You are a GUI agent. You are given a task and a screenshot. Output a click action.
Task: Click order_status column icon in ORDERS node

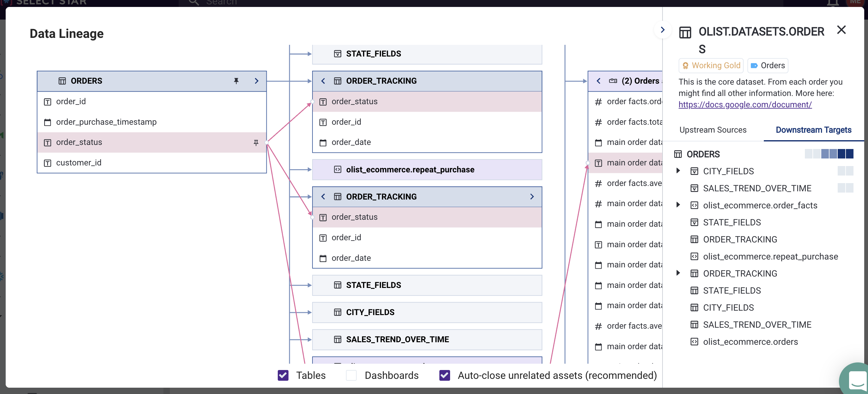click(48, 143)
